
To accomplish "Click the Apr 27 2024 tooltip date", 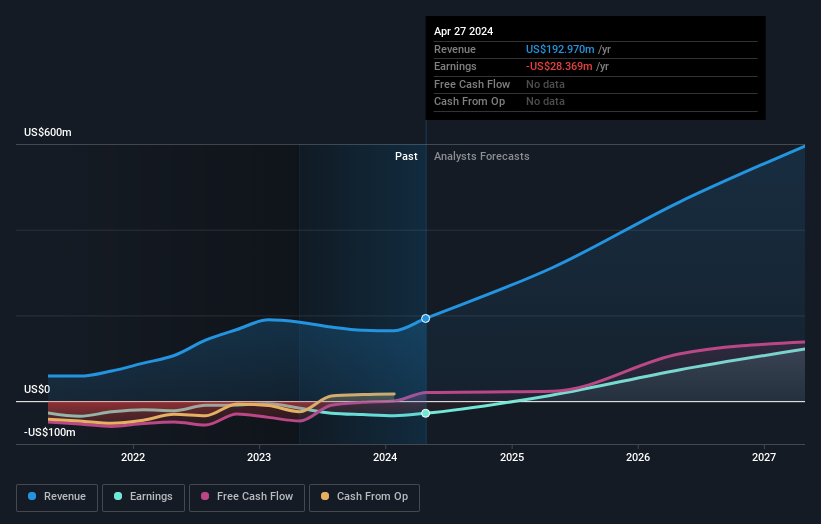I will tap(463, 31).
